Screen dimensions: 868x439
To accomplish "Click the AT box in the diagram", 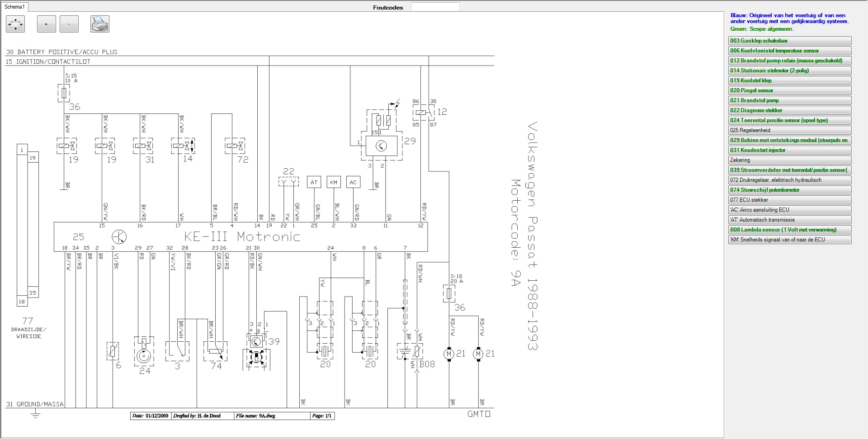I will (314, 182).
